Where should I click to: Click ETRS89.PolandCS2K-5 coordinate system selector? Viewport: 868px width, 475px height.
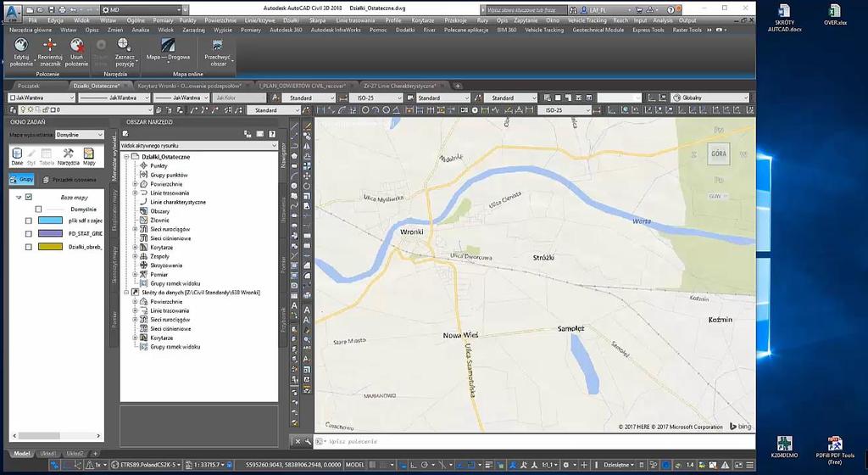click(144, 465)
